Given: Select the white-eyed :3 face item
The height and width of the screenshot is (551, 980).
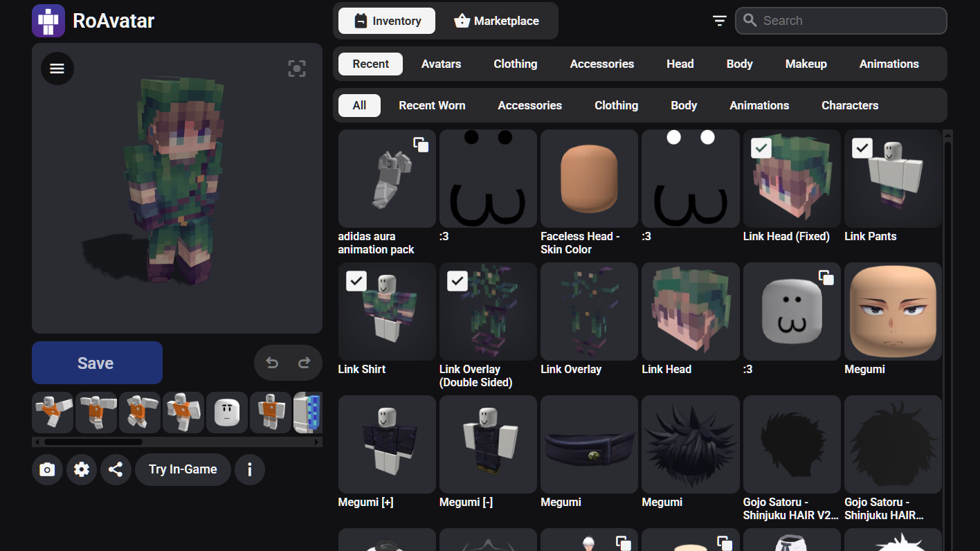Looking at the screenshot, I should 691,186.
